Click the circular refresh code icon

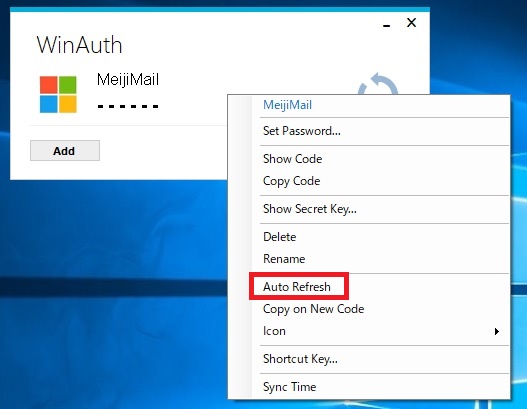378,84
